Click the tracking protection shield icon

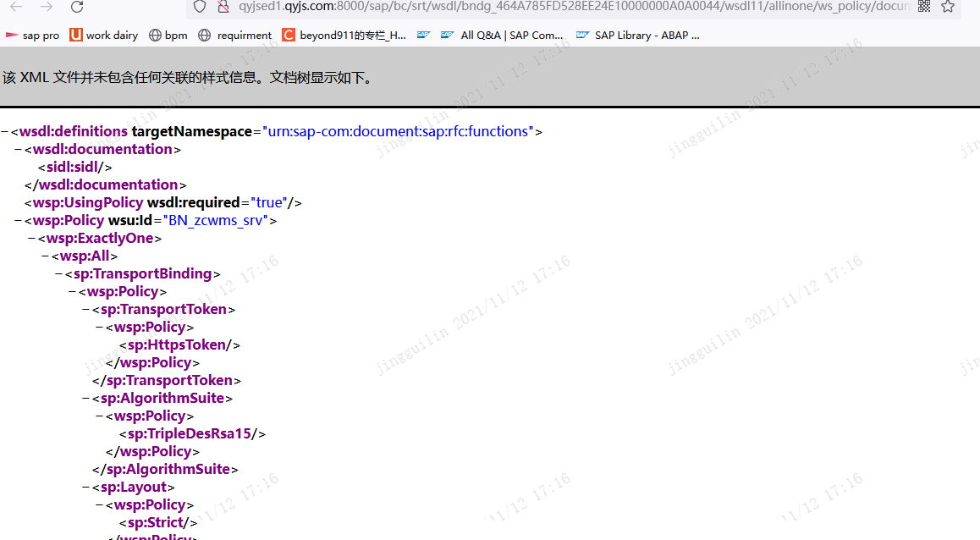click(198, 8)
